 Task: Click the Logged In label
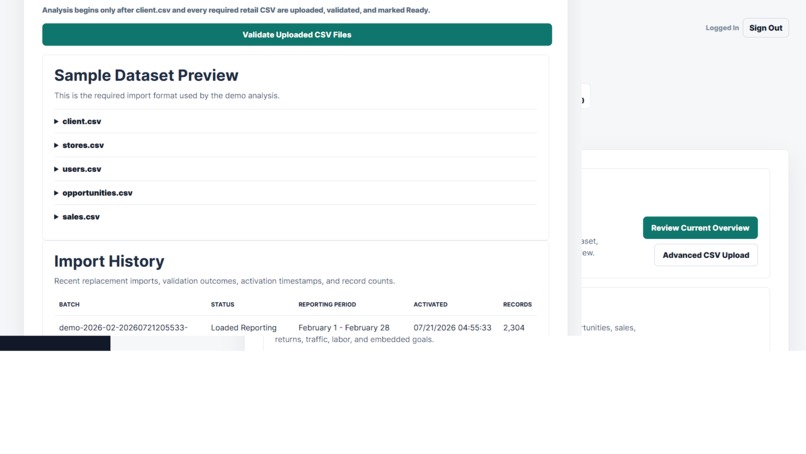pyautogui.click(x=722, y=28)
